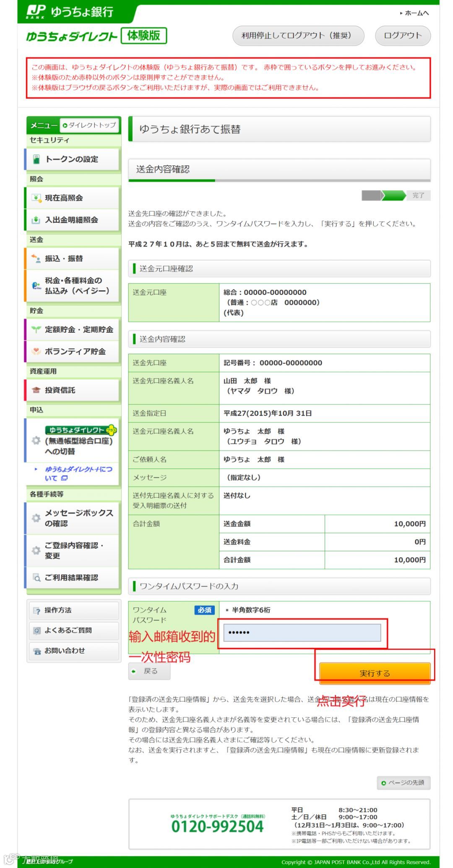This screenshot has height=868, width=453.
Task: Click ご登録内容確認・変更 menu item
Action: pyautogui.click(x=72, y=550)
